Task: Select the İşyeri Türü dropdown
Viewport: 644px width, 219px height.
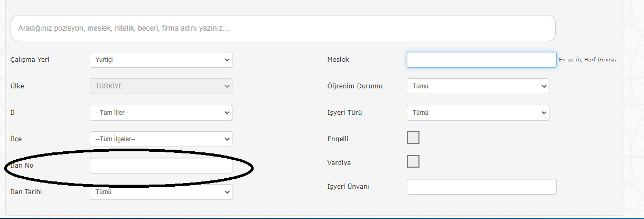Action: (x=478, y=113)
